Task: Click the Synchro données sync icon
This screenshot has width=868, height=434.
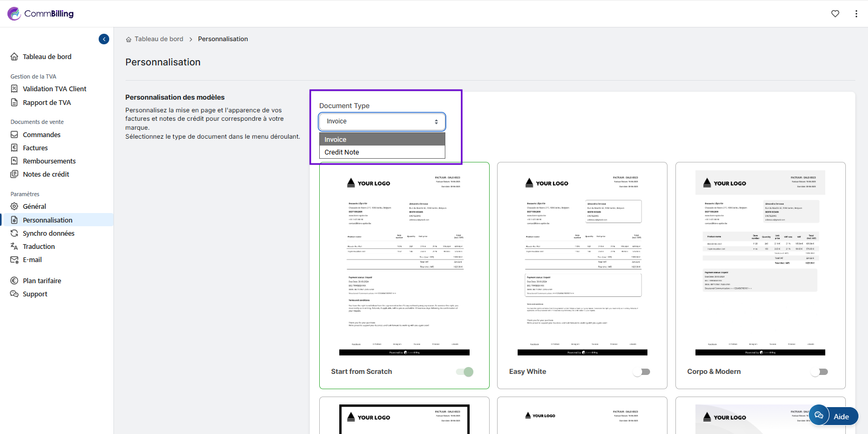Action: [14, 233]
